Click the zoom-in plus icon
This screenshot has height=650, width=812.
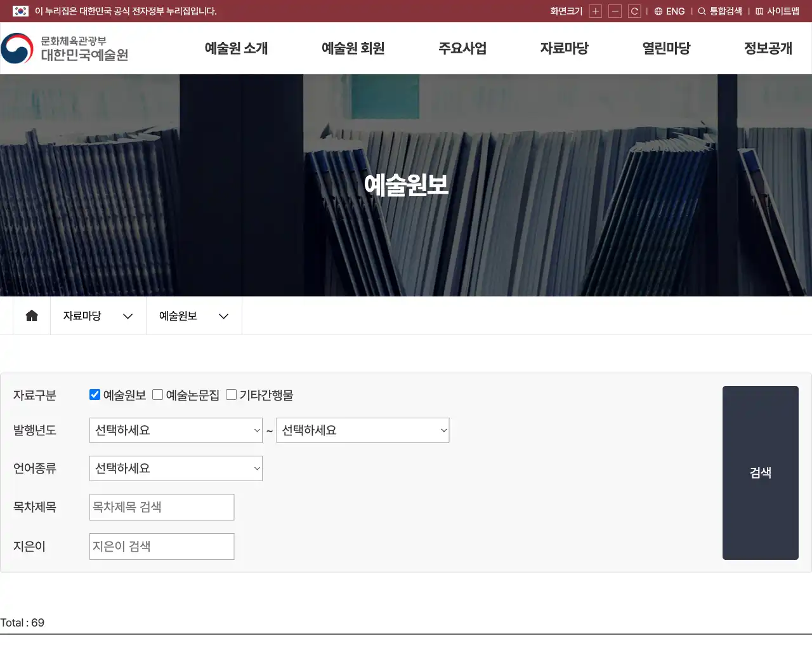pyautogui.click(x=595, y=11)
